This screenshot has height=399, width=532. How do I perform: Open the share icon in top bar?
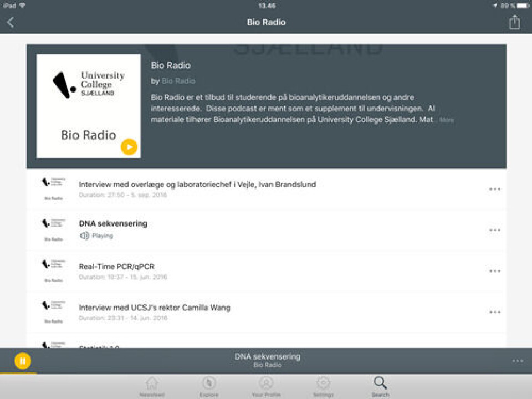(515, 22)
